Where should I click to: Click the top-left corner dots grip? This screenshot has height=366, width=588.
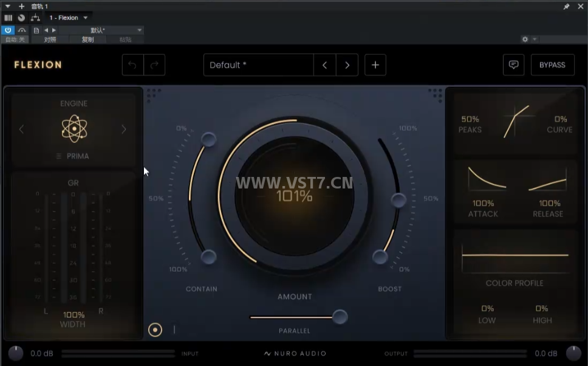click(x=153, y=95)
